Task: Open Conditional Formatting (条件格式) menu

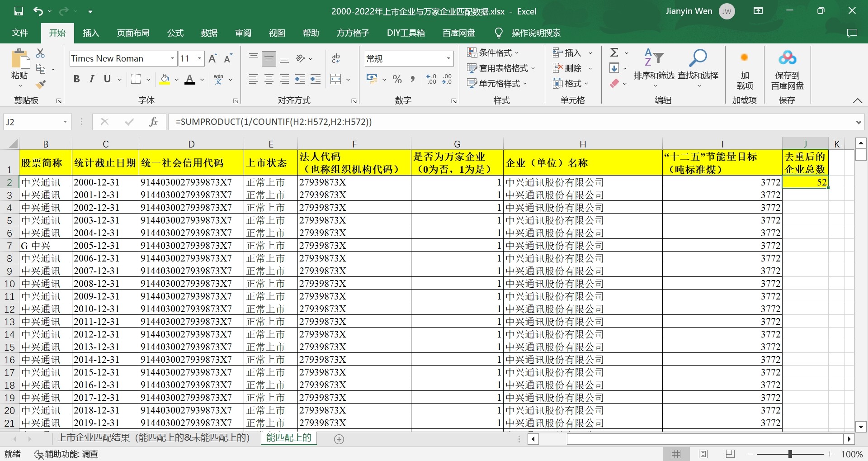Action: pyautogui.click(x=493, y=53)
